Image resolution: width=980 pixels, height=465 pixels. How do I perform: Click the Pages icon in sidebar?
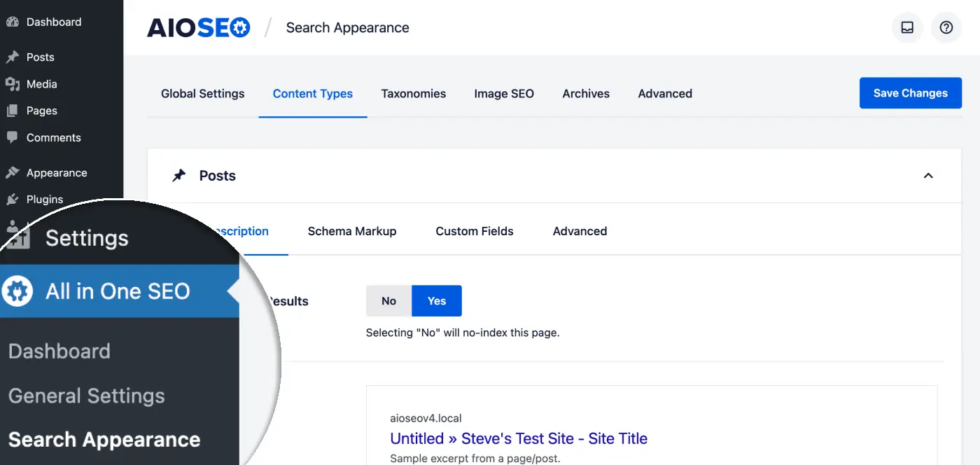[x=12, y=111]
